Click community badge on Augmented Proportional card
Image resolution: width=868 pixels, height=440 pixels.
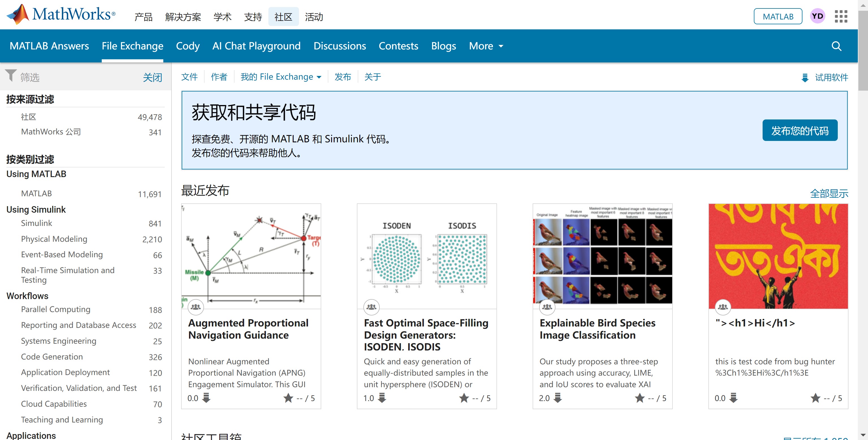coord(196,307)
